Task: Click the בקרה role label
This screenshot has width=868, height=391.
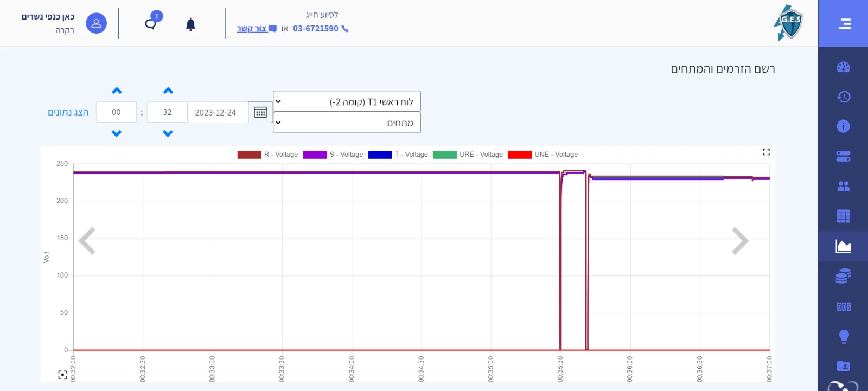Action: tap(65, 30)
